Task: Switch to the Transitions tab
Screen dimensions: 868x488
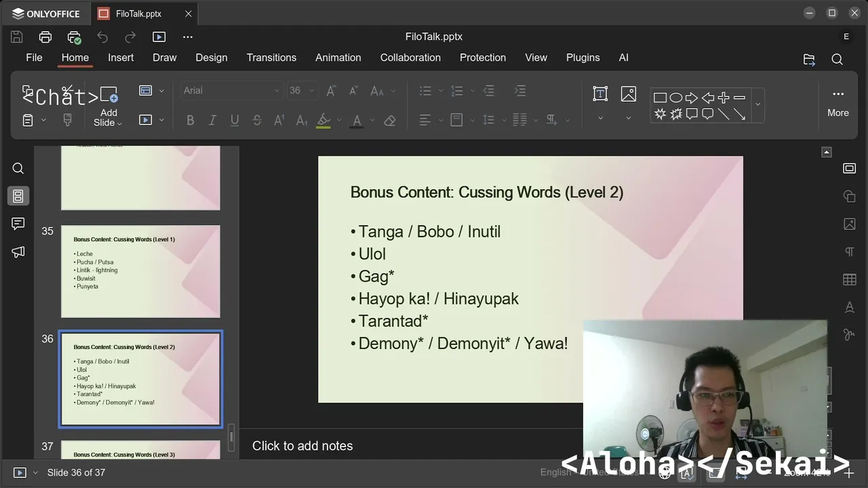Action: (271, 58)
